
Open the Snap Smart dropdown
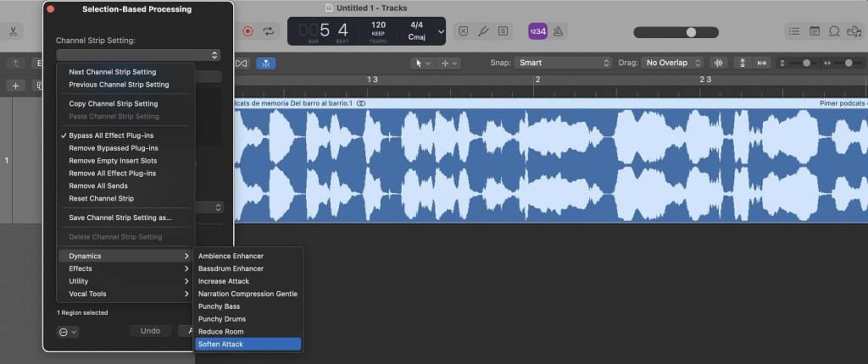564,63
